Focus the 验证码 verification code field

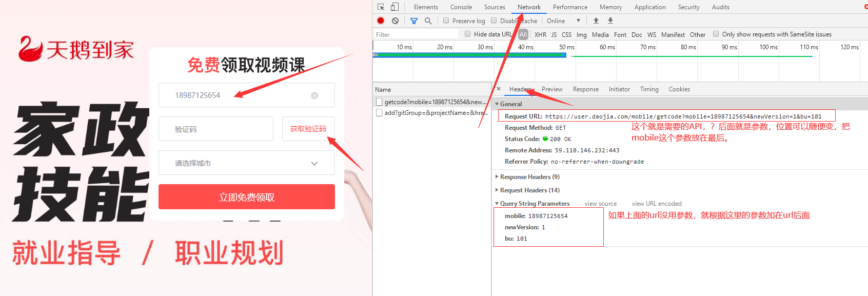tap(216, 129)
